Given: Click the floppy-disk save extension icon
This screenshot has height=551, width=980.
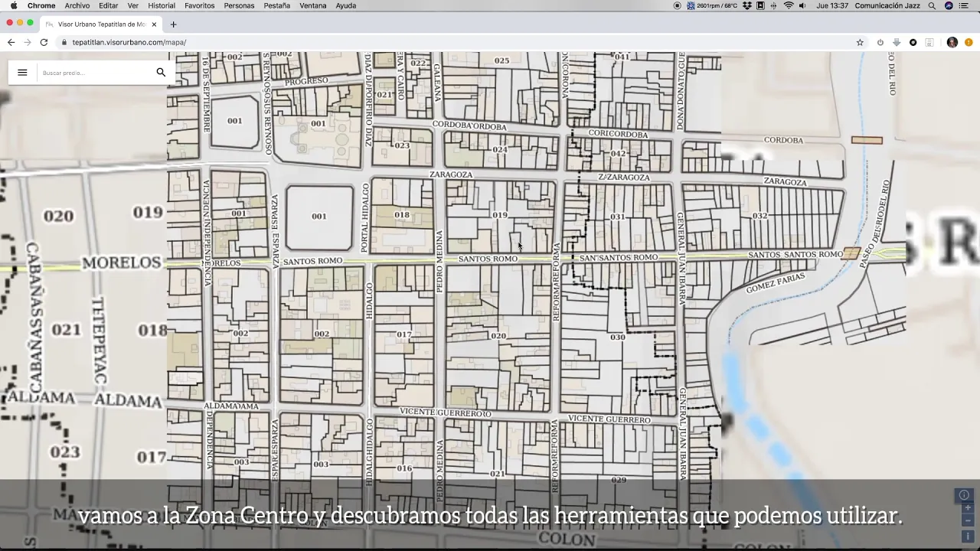Looking at the screenshot, I should pyautogui.click(x=929, y=42).
